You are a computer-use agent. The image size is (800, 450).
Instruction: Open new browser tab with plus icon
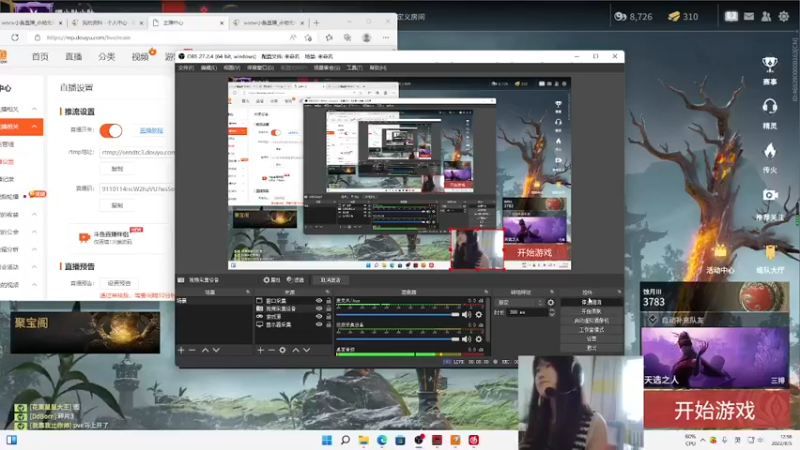pos(316,22)
